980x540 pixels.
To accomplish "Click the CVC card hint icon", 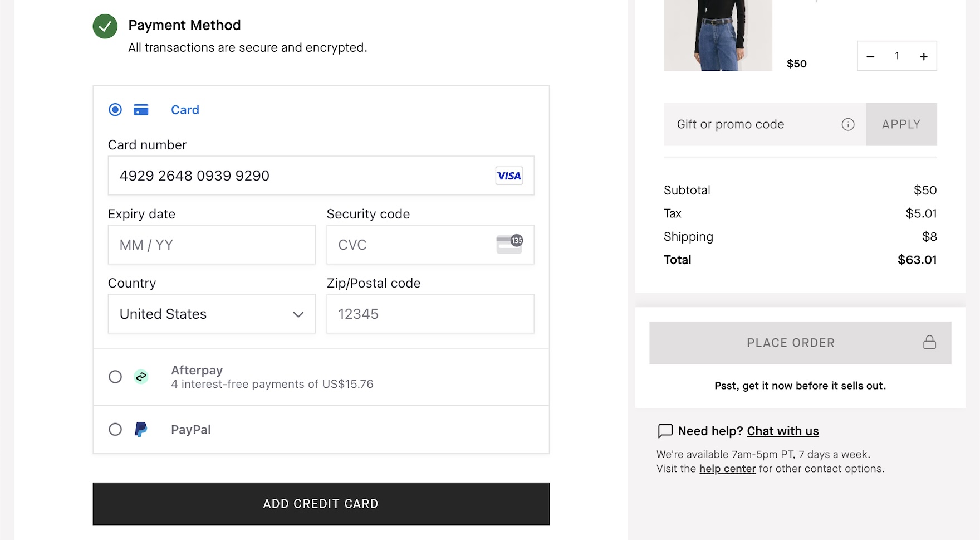I will coord(509,244).
